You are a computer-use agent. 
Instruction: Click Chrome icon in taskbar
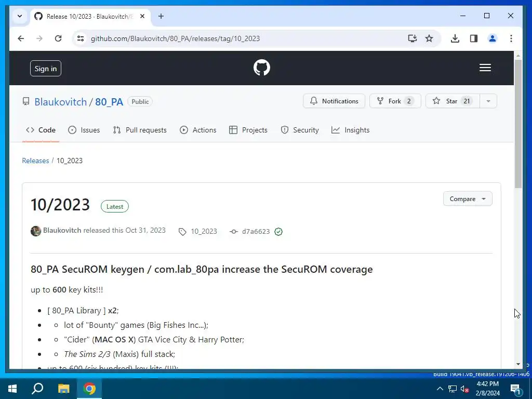point(89,389)
